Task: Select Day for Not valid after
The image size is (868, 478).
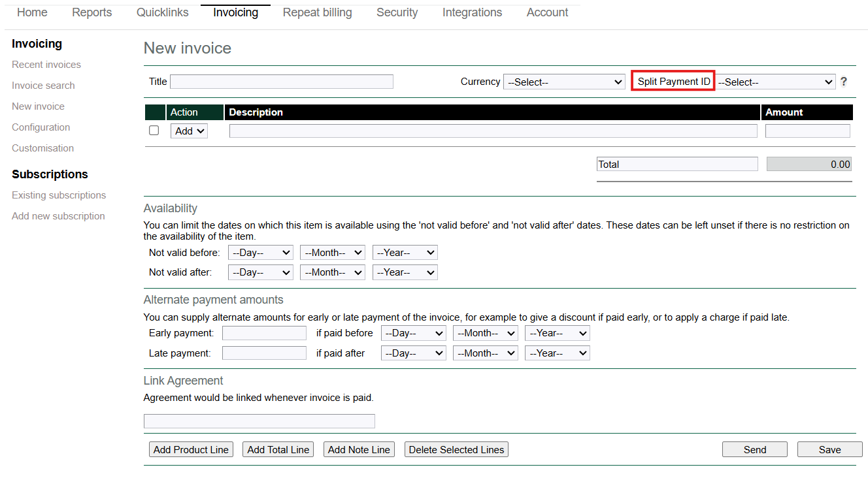Action: pyautogui.click(x=261, y=272)
